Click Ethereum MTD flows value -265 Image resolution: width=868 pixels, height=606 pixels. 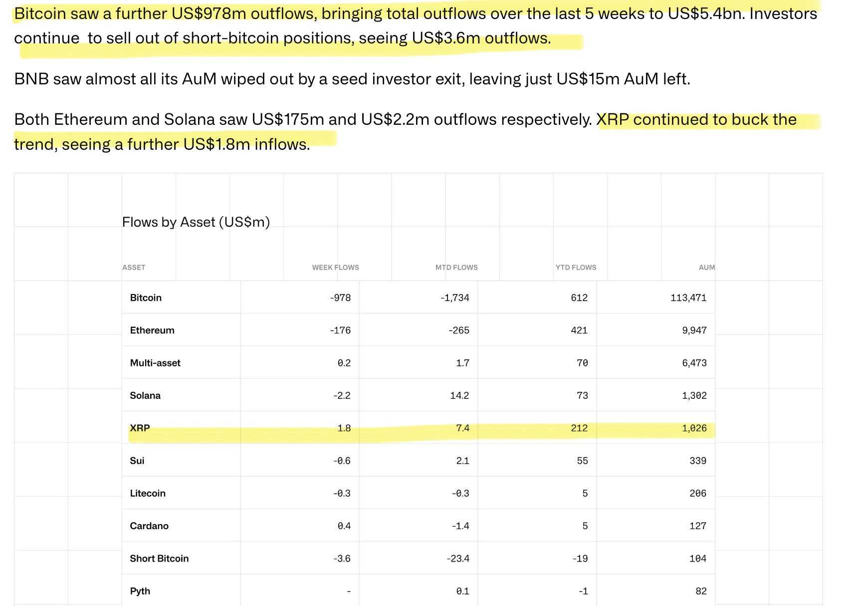[459, 330]
